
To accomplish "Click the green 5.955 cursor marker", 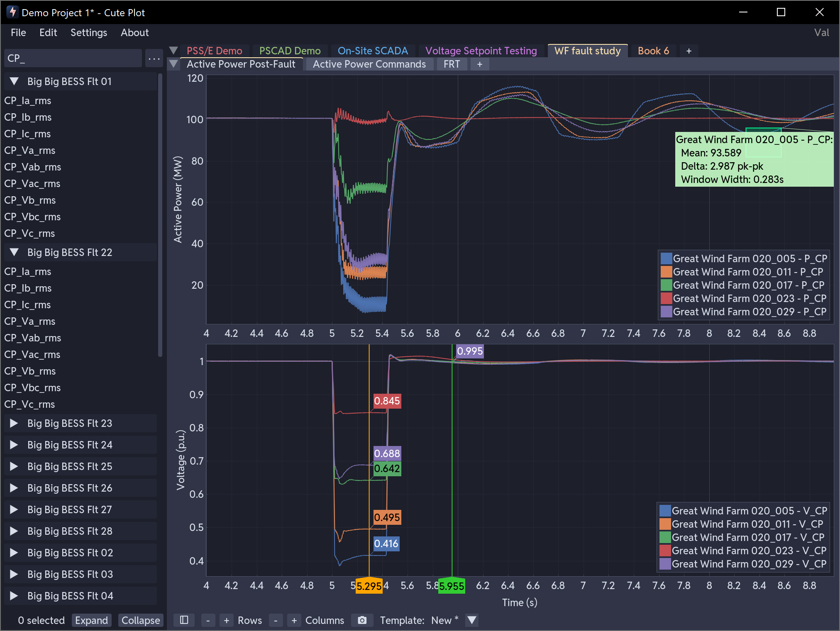I will 452,586.
